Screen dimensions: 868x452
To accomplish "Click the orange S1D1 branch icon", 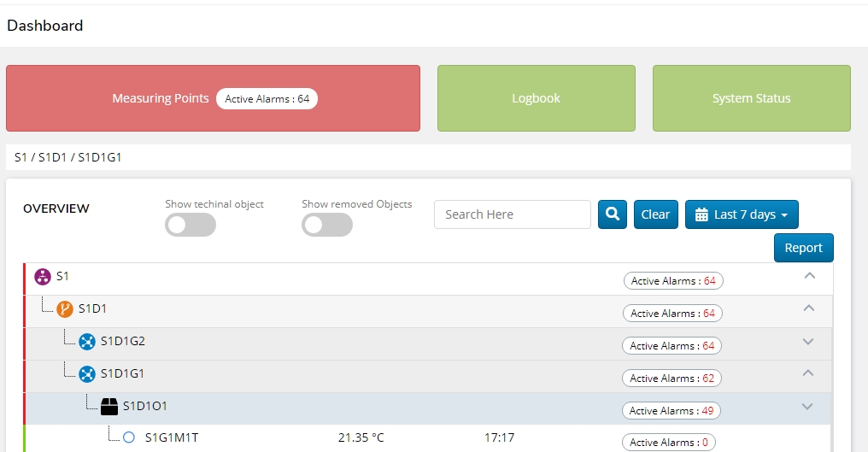I will (65, 309).
